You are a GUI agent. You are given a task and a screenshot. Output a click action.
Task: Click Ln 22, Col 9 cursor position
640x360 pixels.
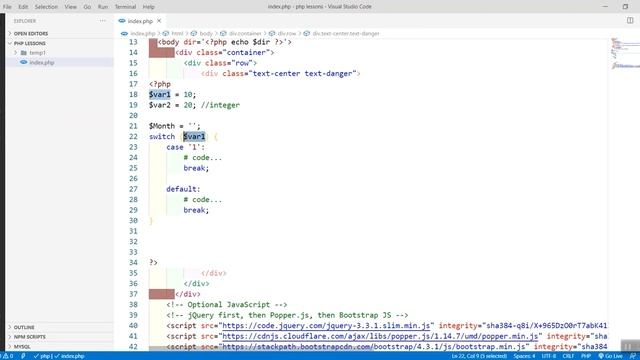pyautogui.click(x=479, y=356)
